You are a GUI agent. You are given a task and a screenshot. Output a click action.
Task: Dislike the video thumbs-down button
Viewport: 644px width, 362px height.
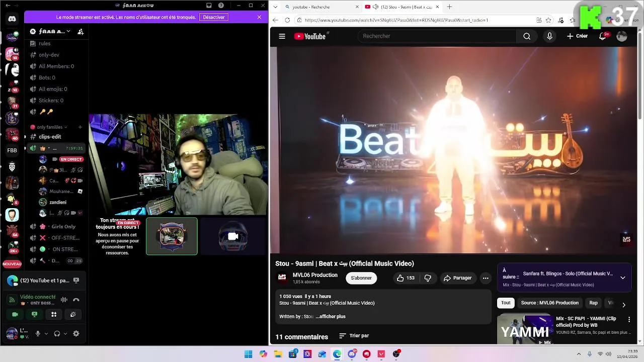click(428, 278)
